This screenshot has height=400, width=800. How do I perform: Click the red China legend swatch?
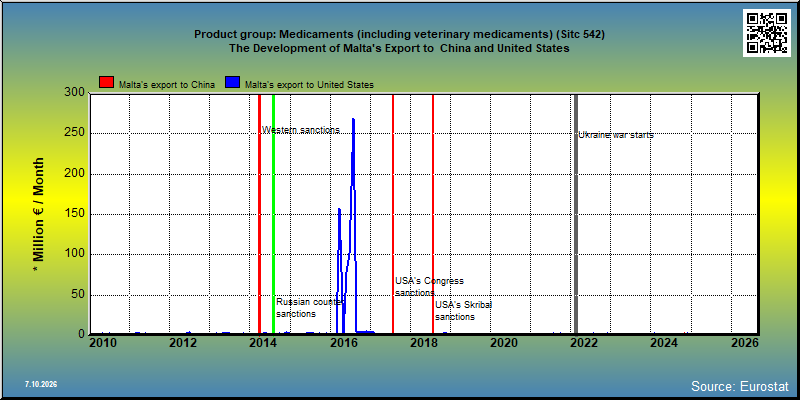pyautogui.click(x=107, y=83)
